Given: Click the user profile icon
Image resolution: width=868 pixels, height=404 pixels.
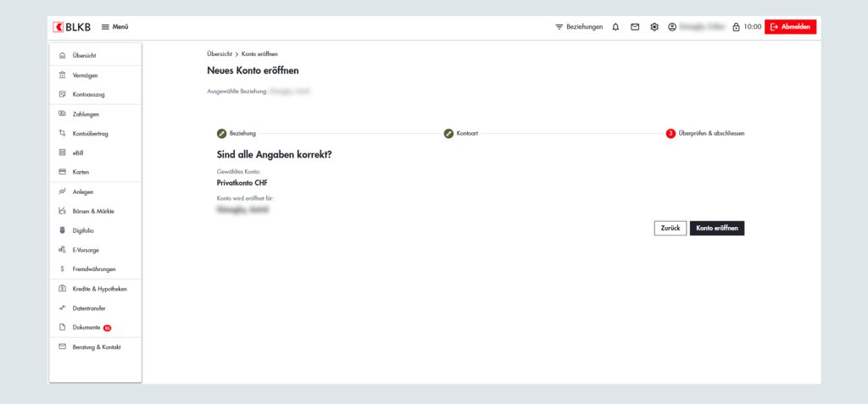Looking at the screenshot, I should coord(672,27).
